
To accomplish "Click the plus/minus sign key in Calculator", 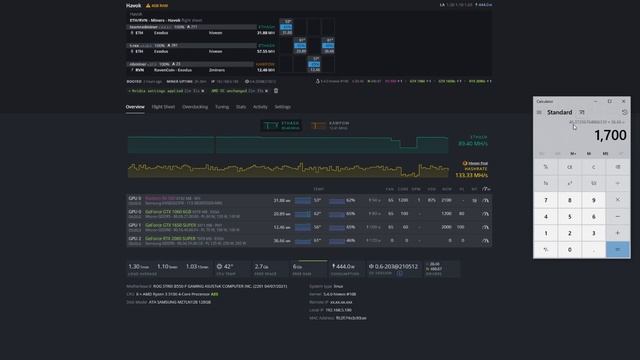I will (546, 249).
